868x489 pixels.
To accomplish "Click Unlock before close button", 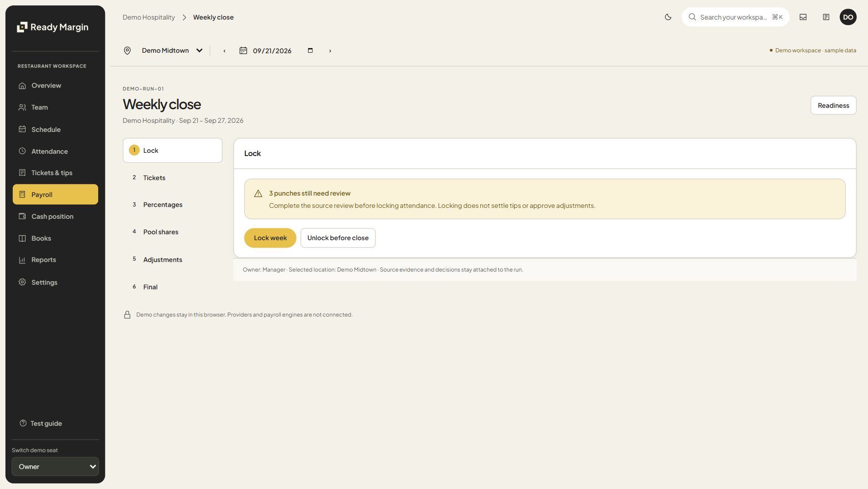I will tap(338, 238).
